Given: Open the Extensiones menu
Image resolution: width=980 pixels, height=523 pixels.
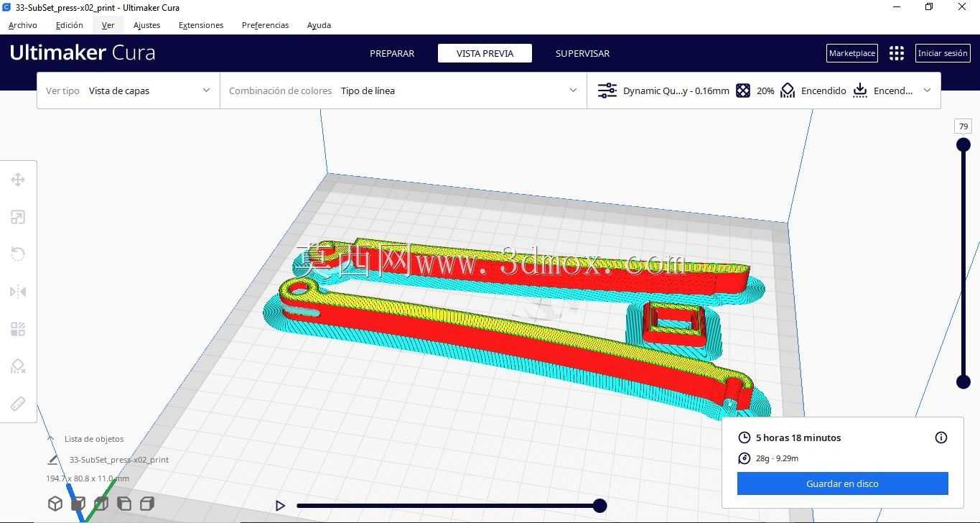Looking at the screenshot, I should pos(201,25).
